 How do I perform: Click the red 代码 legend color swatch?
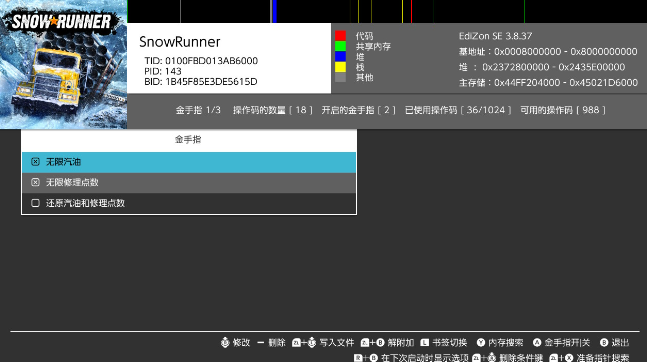click(x=340, y=35)
